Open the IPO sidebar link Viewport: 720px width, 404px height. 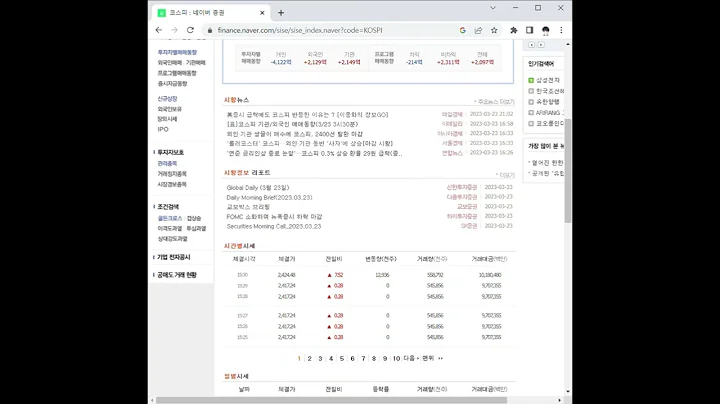click(x=163, y=129)
